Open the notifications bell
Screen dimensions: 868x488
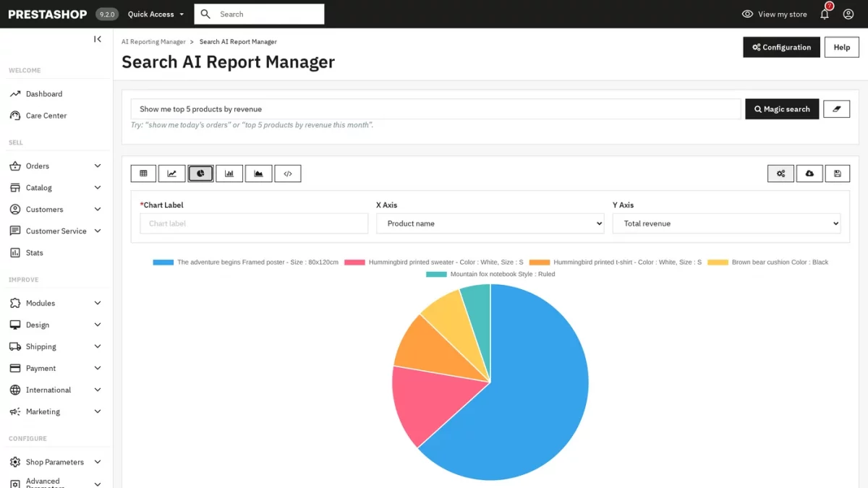point(825,14)
